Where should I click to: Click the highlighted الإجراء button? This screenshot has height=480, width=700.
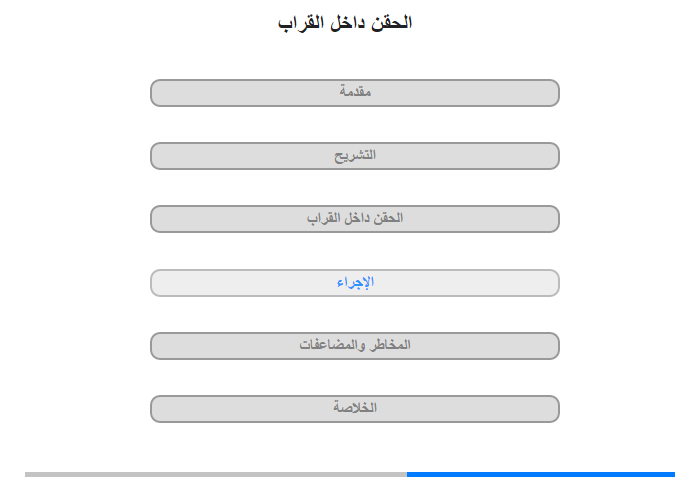tap(355, 283)
